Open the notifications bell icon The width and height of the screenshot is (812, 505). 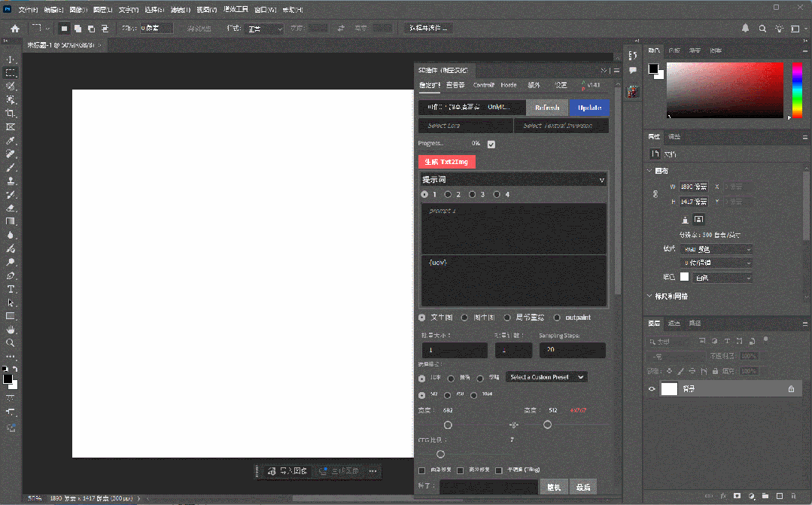(745, 28)
